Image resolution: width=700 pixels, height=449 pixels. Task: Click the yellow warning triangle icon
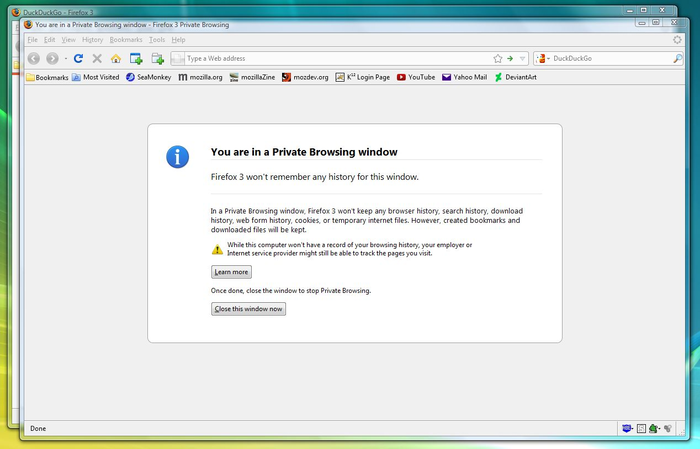click(217, 249)
